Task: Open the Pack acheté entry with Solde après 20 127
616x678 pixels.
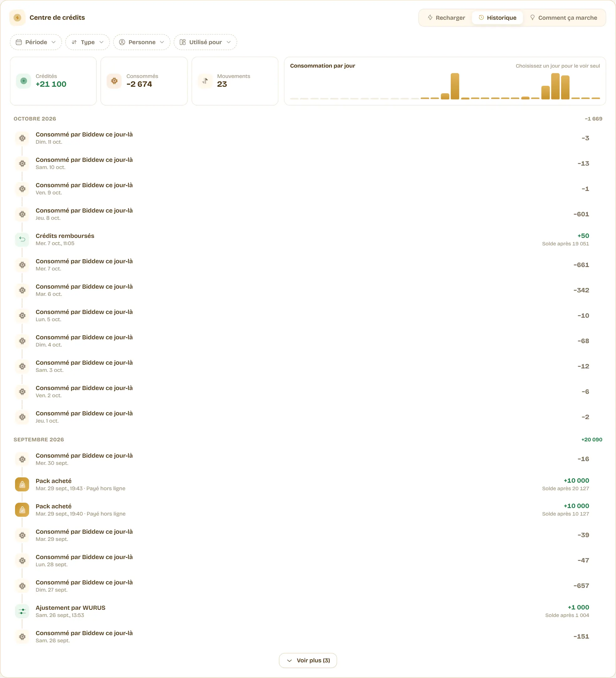Action: pos(308,484)
